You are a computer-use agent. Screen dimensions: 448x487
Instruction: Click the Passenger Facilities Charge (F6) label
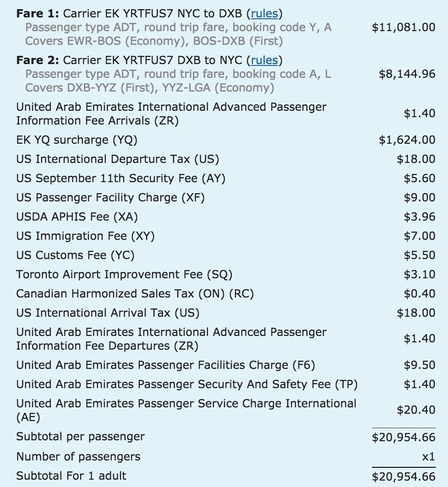click(x=165, y=365)
